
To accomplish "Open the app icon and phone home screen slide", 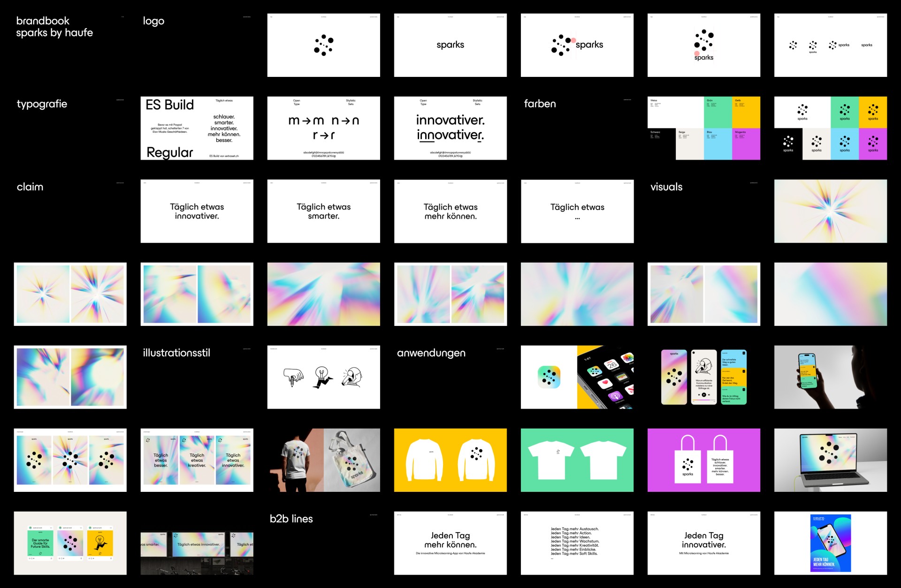I will pos(577,377).
